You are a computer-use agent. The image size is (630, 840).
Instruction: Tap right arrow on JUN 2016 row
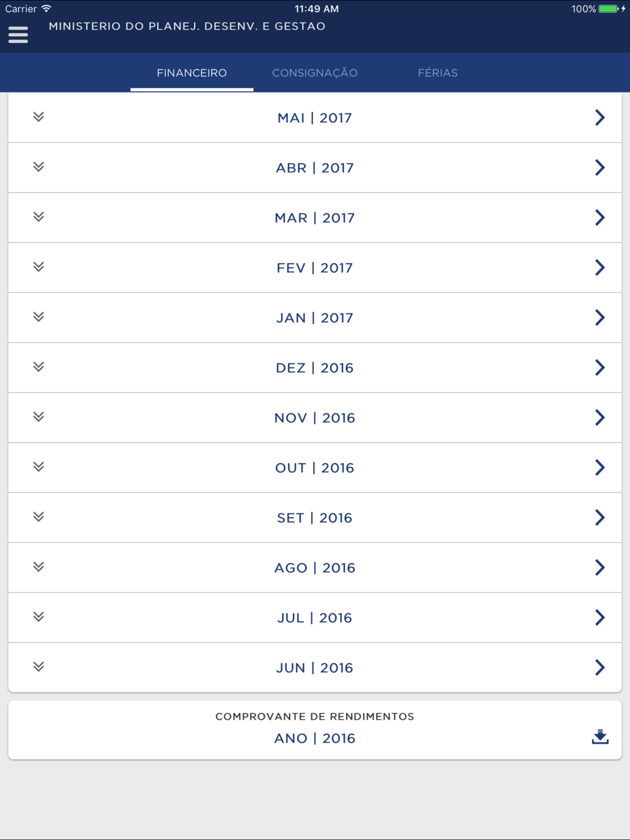pos(600,667)
